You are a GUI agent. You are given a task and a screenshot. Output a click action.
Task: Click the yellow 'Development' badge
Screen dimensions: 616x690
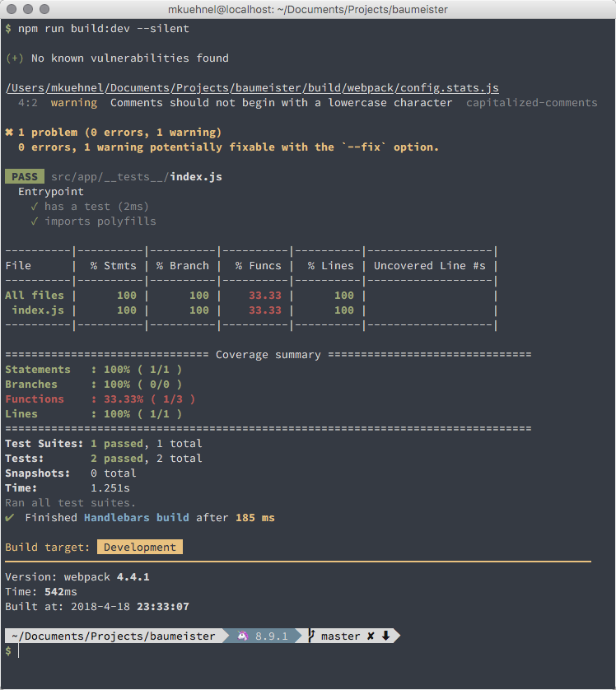(140, 547)
